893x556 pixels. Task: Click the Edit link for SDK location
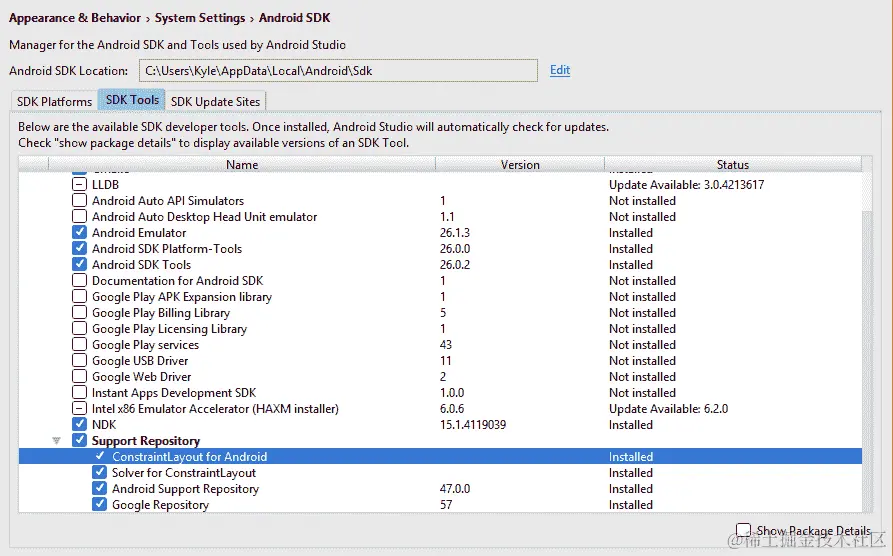tap(560, 70)
